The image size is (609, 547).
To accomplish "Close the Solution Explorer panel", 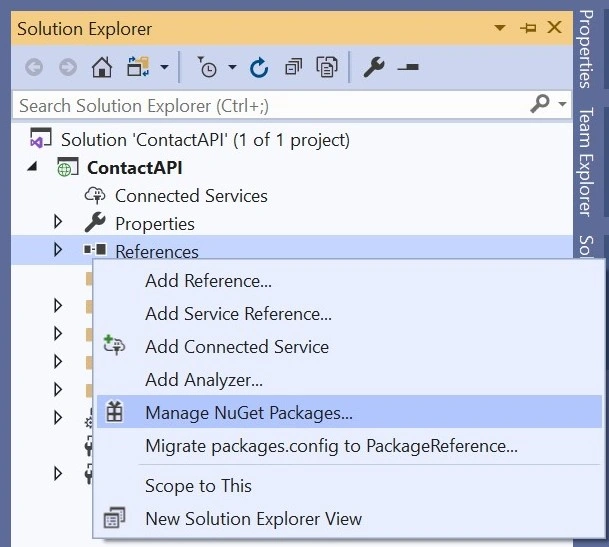I will tap(554, 27).
